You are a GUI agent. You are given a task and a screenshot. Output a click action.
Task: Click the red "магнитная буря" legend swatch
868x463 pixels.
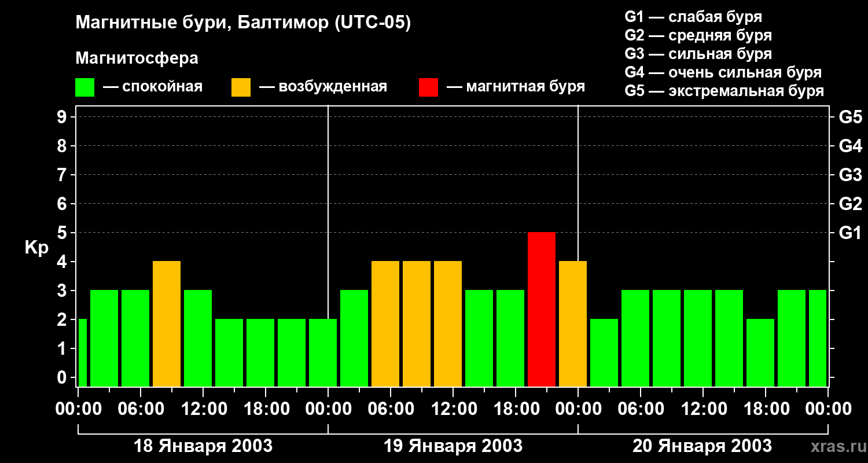tap(428, 87)
